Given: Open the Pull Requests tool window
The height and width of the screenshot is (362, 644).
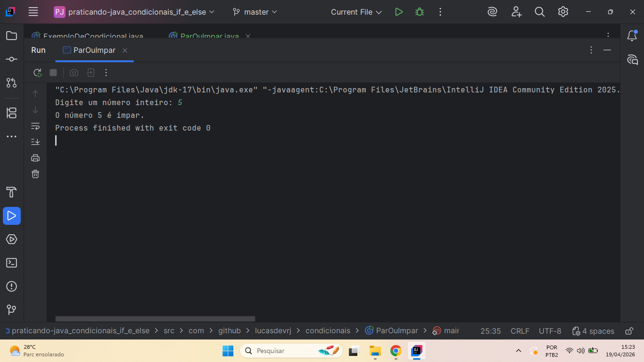Looking at the screenshot, I should coord(12,83).
